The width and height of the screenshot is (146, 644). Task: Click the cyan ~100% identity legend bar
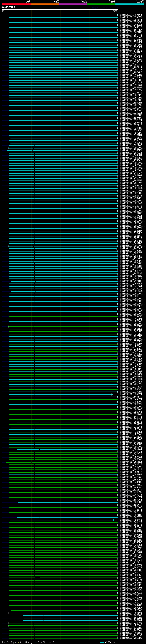click(130, 4)
